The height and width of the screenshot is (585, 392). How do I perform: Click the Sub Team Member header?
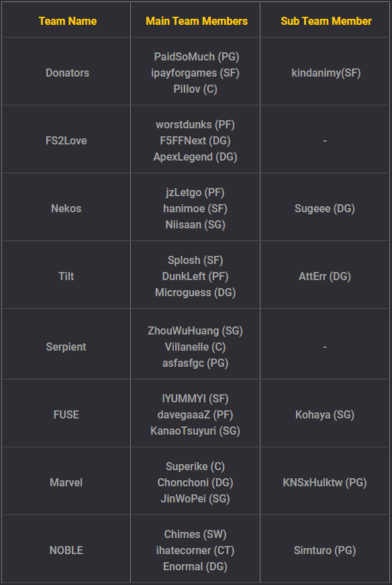[326, 21]
